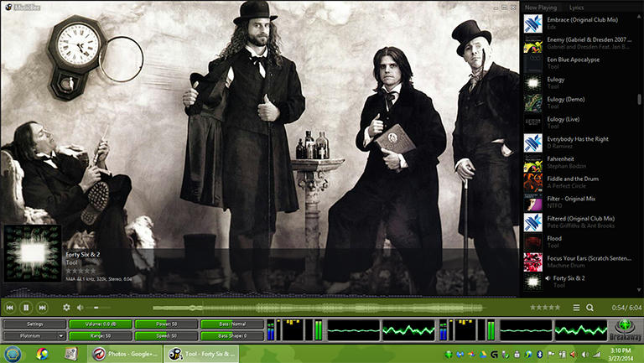Viewport: 644px width, 363px height.
Task: Open Tool - Forty Six taskbar button
Action: [201, 354]
